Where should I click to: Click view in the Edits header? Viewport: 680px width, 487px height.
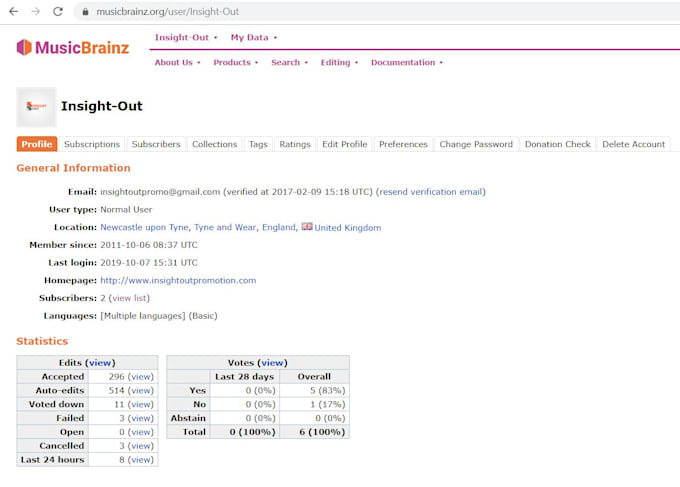coord(100,363)
